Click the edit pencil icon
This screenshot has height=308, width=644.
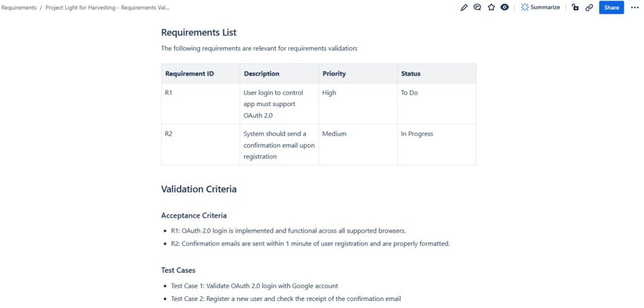point(464,8)
